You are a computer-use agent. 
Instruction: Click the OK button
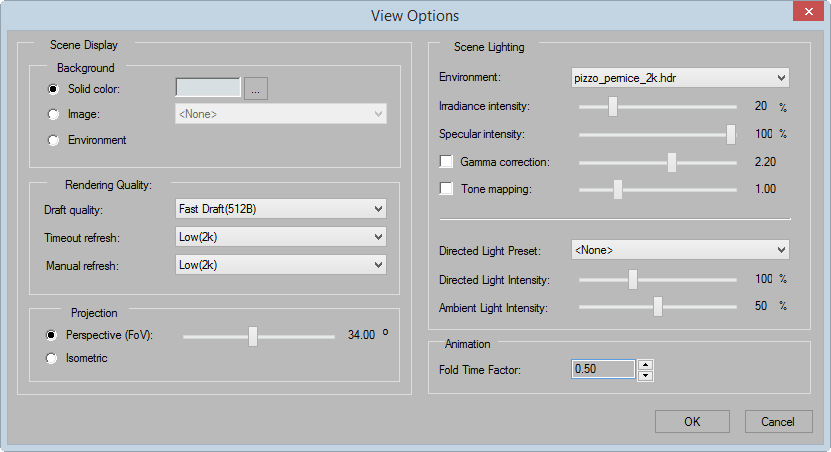point(692,422)
